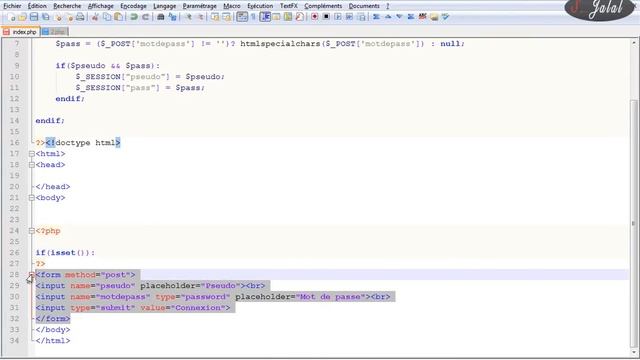
Task: Click the Zoom Out toolbar icon
Action: coord(200,17)
